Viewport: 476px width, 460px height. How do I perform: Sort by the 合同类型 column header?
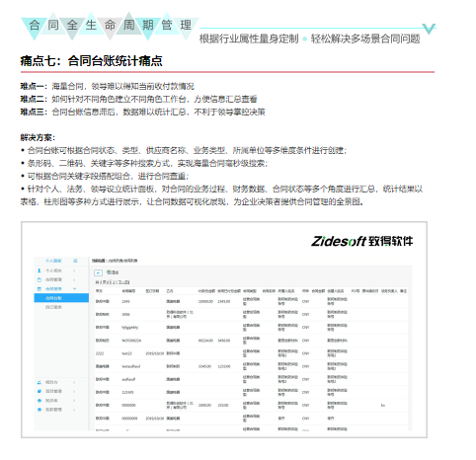pyautogui.click(x=250, y=291)
